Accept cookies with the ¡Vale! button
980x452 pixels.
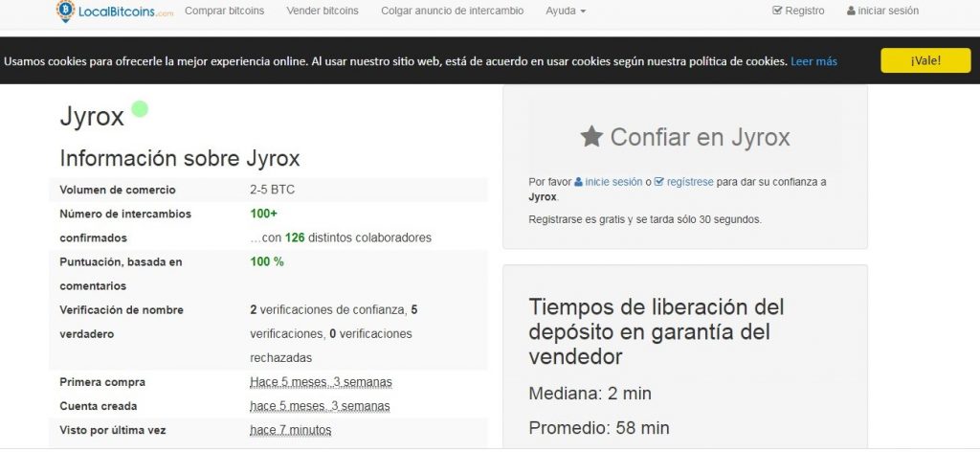925,60
